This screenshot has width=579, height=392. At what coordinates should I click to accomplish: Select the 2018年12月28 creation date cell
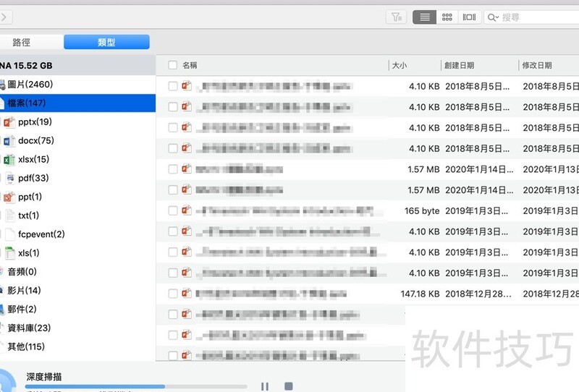pyautogui.click(x=478, y=294)
